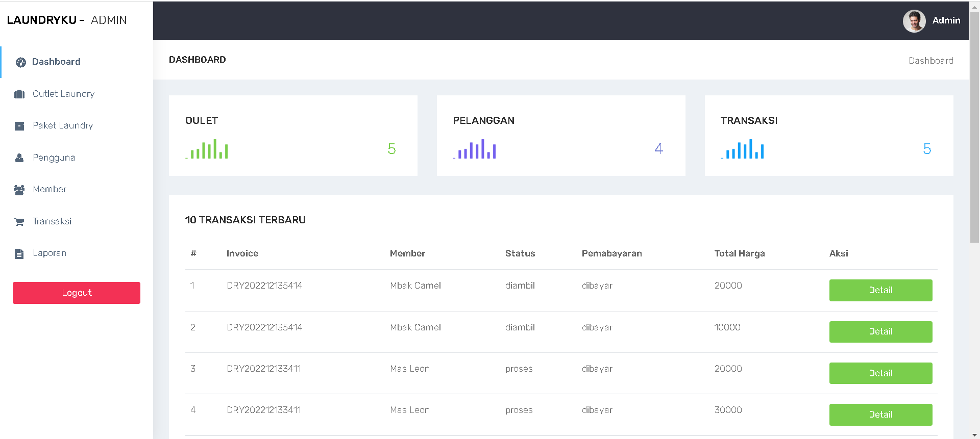
Task: Click invoice DRY202212133411 in row 4
Action: click(x=264, y=410)
